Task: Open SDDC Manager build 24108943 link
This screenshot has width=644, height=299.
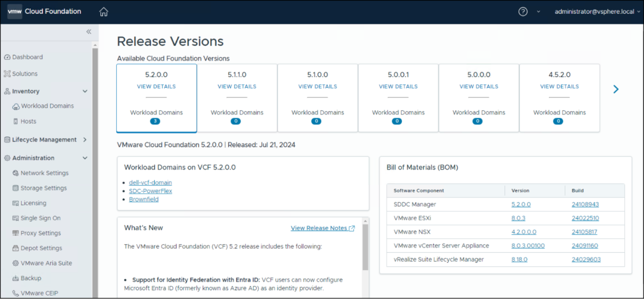Action: (x=585, y=205)
